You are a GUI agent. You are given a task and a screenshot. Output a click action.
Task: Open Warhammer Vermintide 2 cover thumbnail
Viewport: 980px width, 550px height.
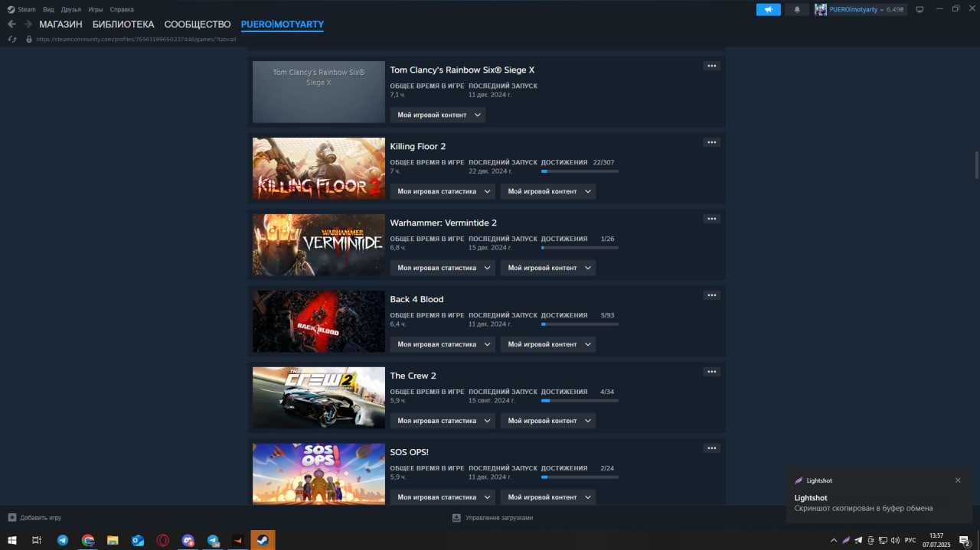(x=318, y=245)
